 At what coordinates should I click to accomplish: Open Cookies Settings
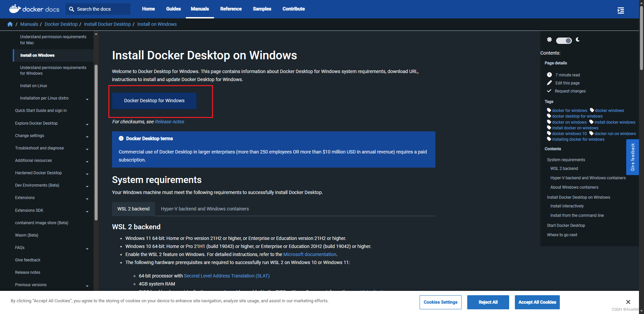click(x=440, y=302)
